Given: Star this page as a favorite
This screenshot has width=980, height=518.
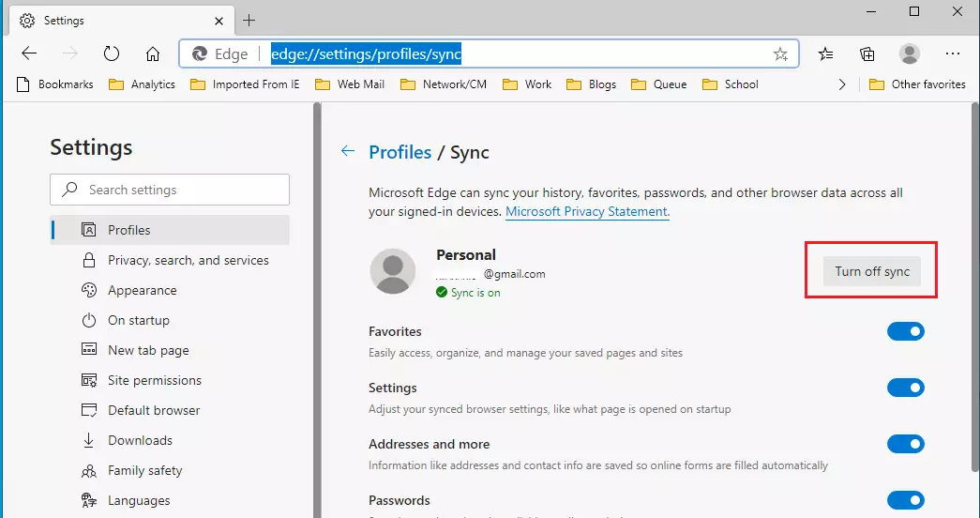Looking at the screenshot, I should (x=780, y=54).
